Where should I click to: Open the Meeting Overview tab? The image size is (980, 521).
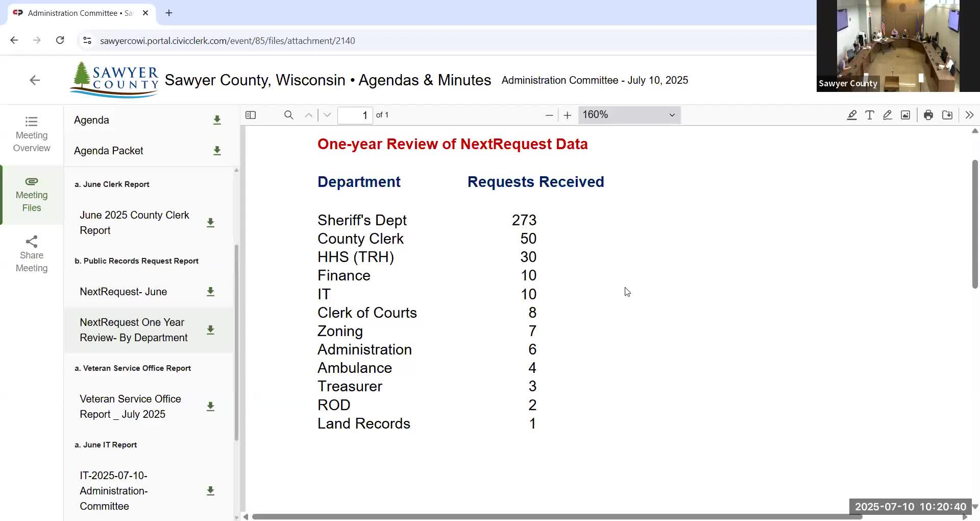point(32,134)
